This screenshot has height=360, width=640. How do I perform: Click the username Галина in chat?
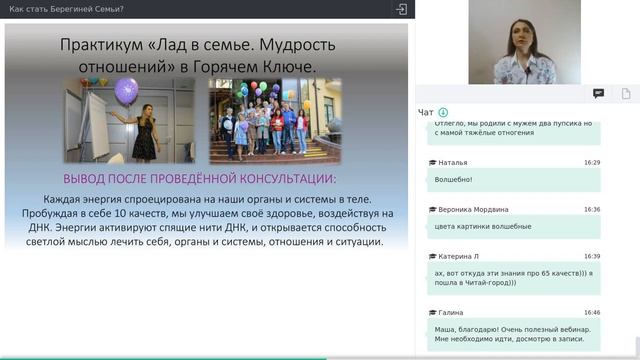coord(451,313)
